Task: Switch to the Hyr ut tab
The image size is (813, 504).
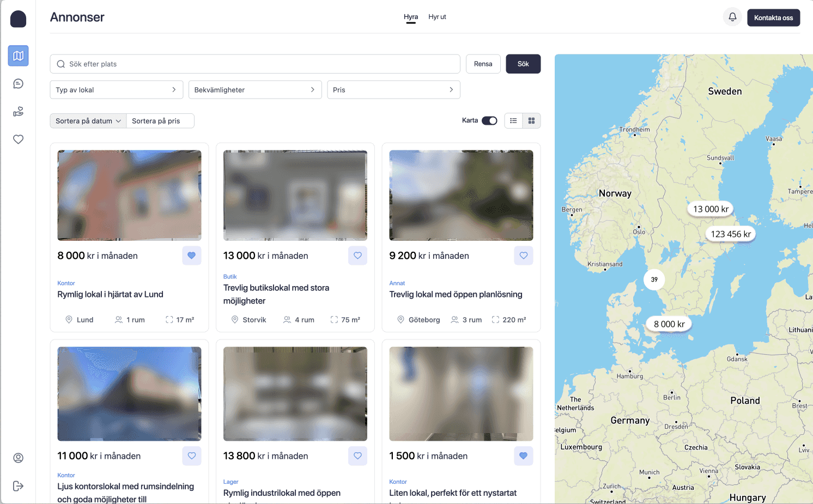Action: coord(437,17)
